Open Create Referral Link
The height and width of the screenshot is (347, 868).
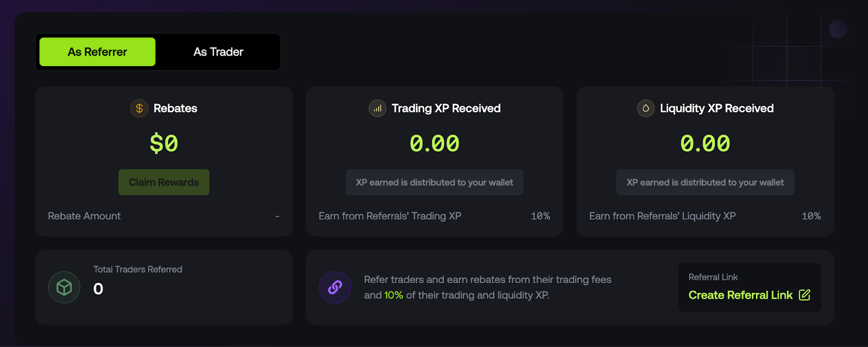(x=739, y=295)
